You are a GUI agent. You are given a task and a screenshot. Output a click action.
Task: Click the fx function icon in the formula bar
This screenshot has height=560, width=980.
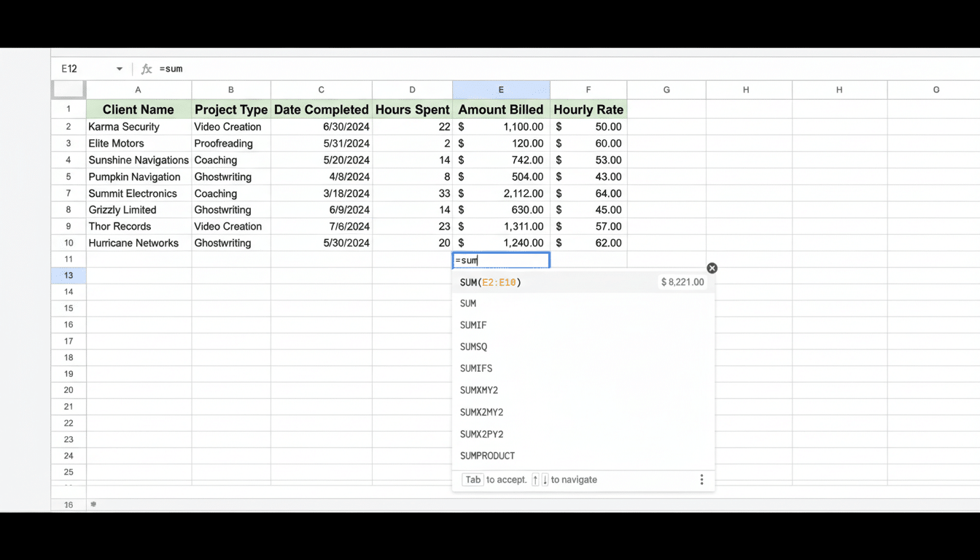(x=147, y=69)
